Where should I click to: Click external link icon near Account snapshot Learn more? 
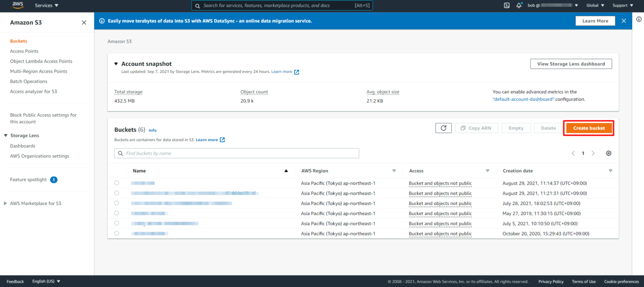[x=297, y=72]
